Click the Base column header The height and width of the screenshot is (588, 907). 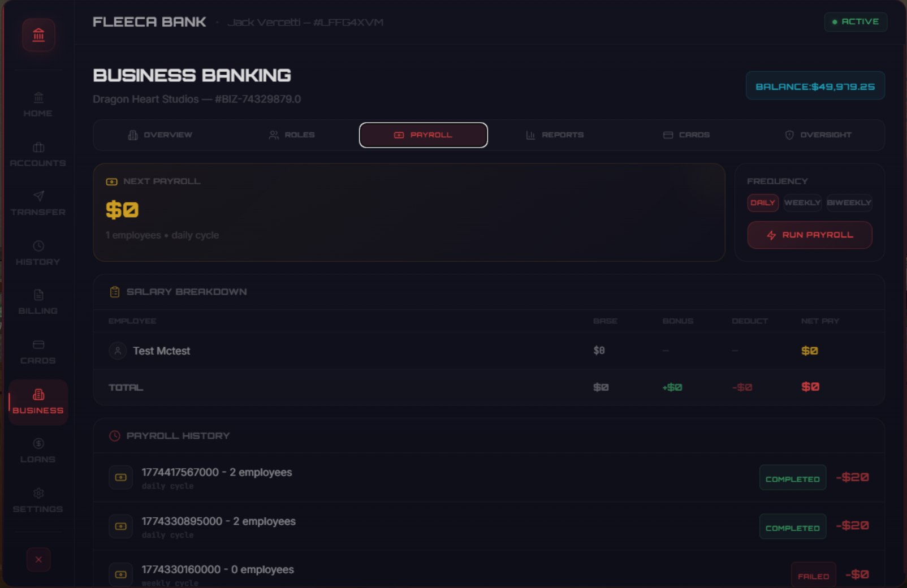point(605,321)
